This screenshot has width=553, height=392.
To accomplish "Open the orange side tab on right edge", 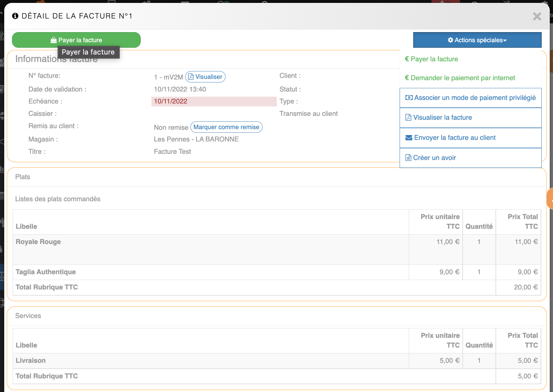I will coord(550,199).
